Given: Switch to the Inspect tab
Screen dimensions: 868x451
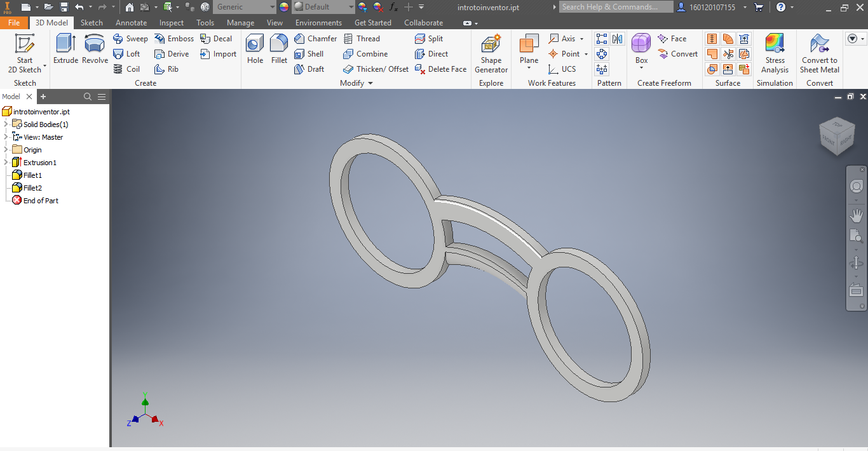Looking at the screenshot, I should (x=172, y=22).
